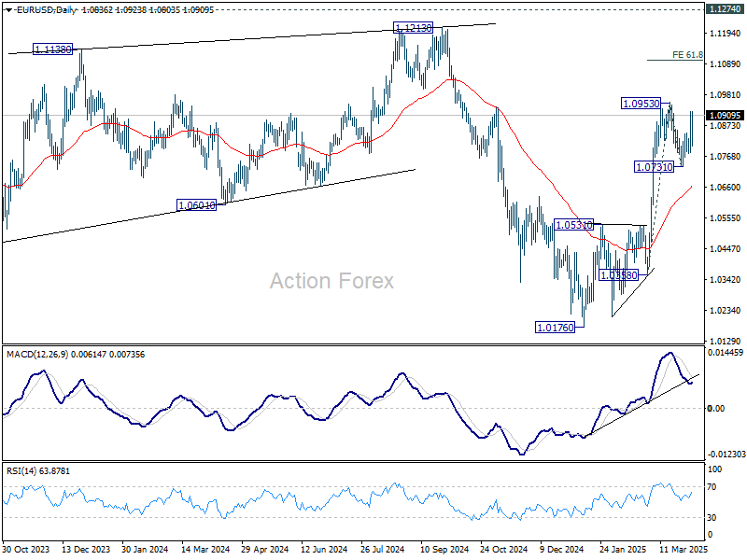
Task: Click the 1.11380 price label
Action: pyautogui.click(x=53, y=49)
